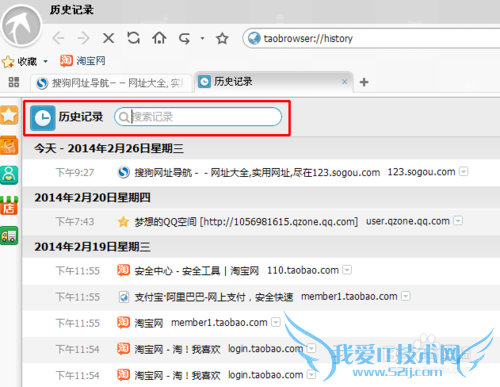Expand dropdown beside 支付宝 member1.taobao.com entry
500x387 pixels.
click(406, 296)
